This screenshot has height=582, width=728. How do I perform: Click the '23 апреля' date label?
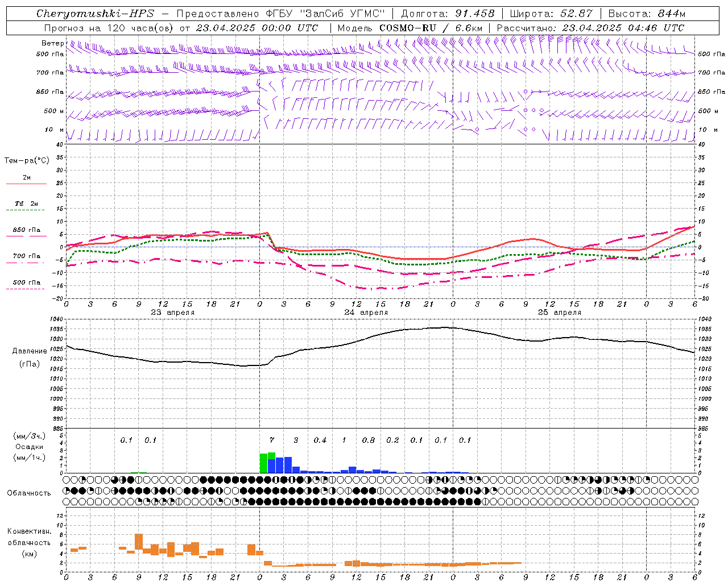[172, 313]
